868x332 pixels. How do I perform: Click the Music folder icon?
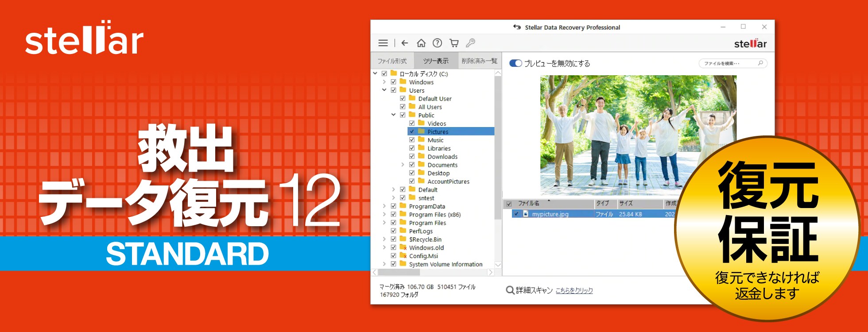(x=422, y=140)
